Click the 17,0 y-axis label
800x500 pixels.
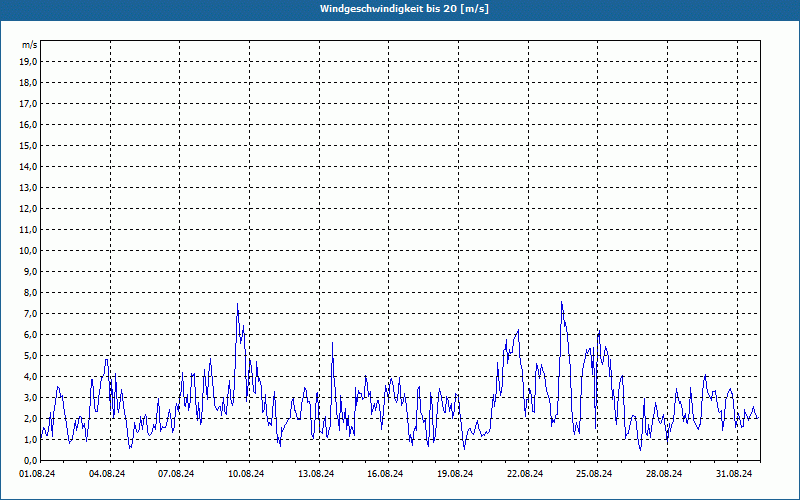28,104
